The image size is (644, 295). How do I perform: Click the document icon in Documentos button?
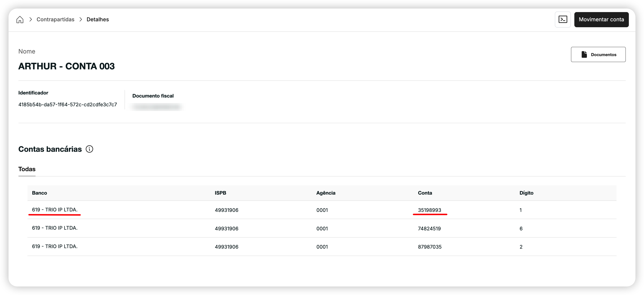(584, 54)
